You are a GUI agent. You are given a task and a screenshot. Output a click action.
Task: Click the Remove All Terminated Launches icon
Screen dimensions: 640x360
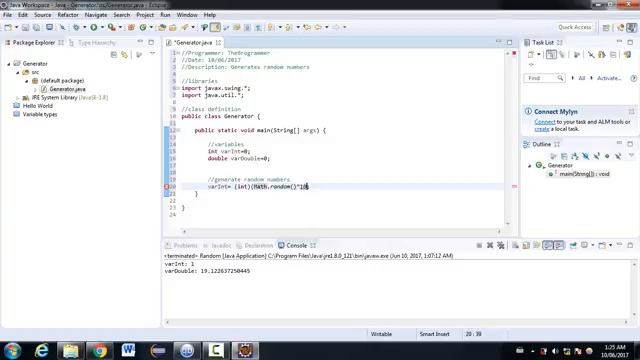[x=501, y=245]
